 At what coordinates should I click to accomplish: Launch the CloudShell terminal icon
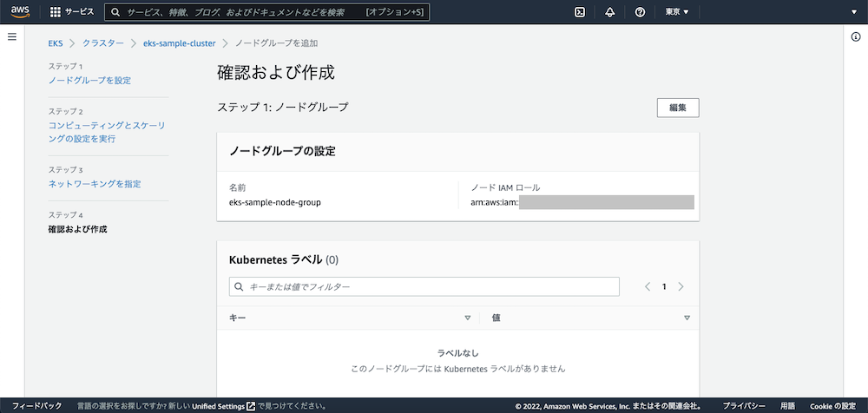(580, 12)
